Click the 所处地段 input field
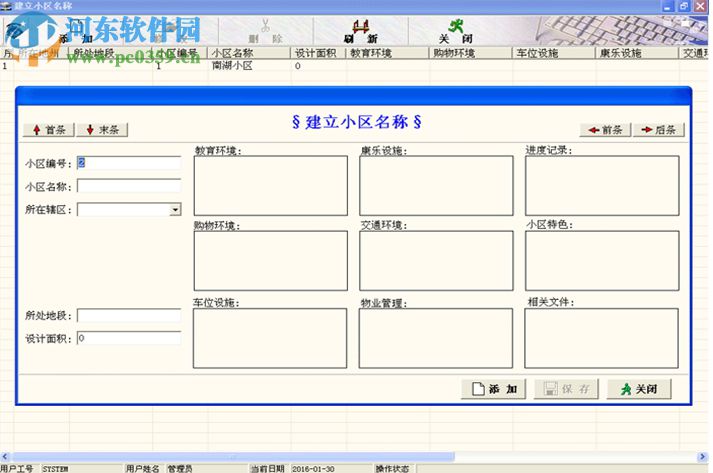 [129, 316]
